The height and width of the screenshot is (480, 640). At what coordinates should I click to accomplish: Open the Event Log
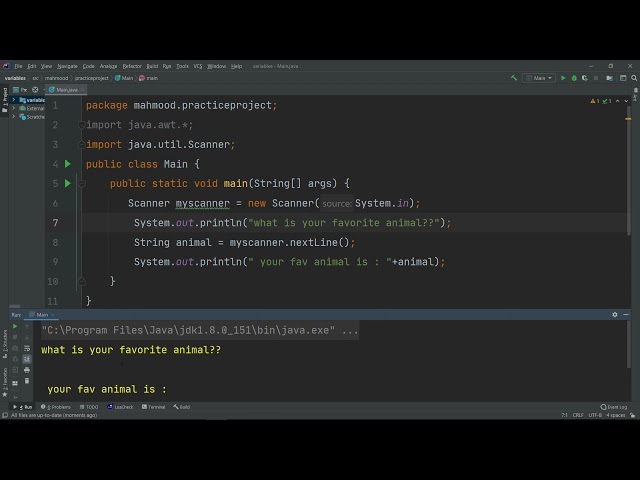(x=613, y=407)
